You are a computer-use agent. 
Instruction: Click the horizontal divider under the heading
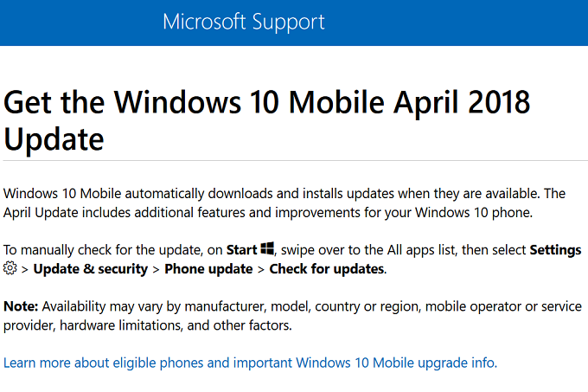coord(296,161)
